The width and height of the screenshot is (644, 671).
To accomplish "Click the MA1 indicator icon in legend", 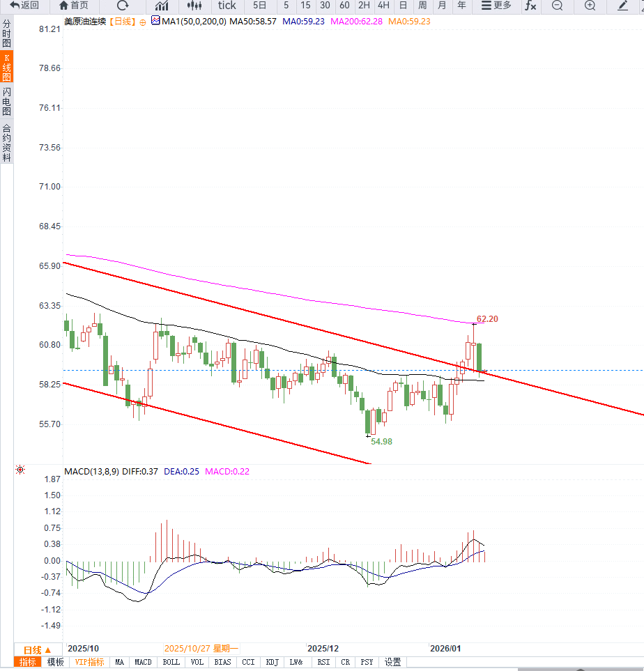I will tap(155, 20).
